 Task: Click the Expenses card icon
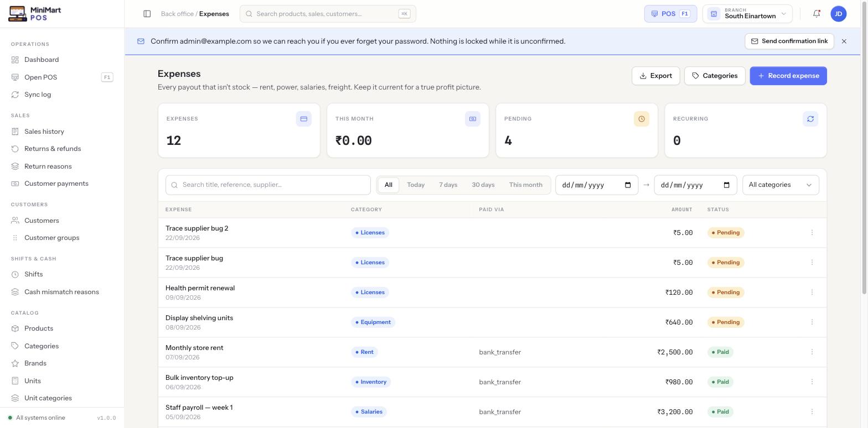point(304,119)
